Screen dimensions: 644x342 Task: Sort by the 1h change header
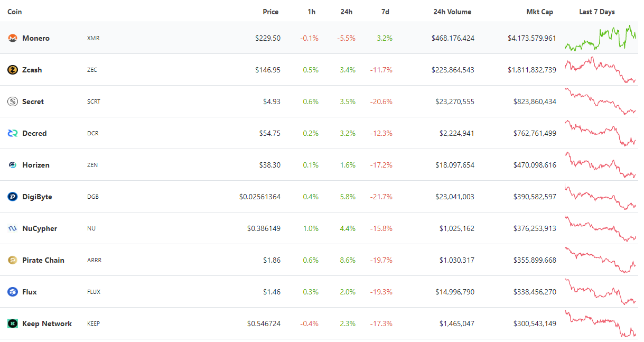point(312,12)
